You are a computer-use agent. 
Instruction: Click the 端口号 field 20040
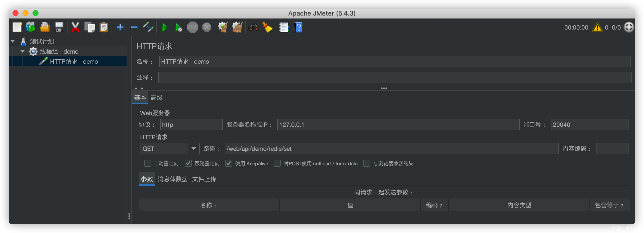(589, 125)
